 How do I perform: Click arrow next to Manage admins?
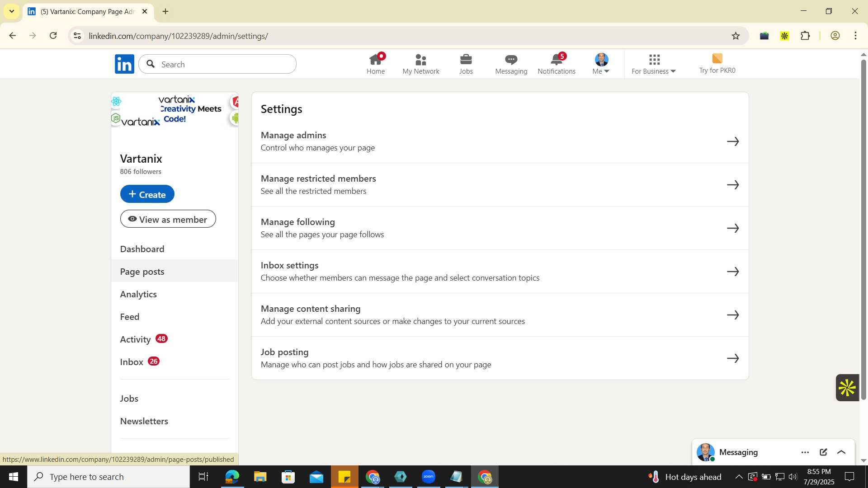[733, 141]
